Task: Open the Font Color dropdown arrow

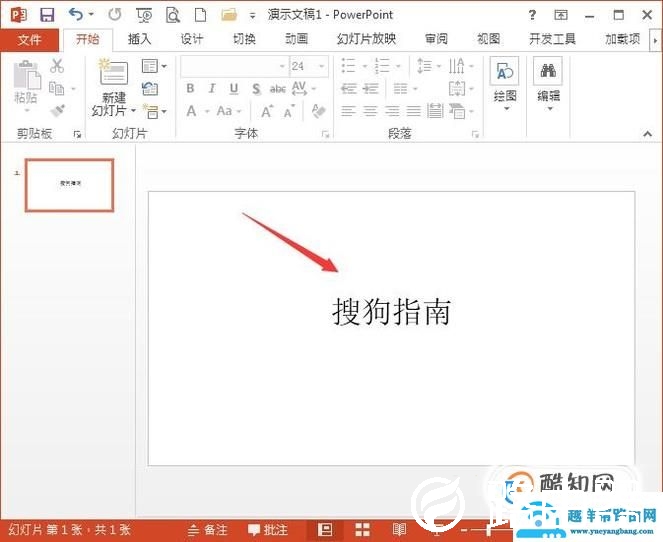Action: [x=207, y=112]
